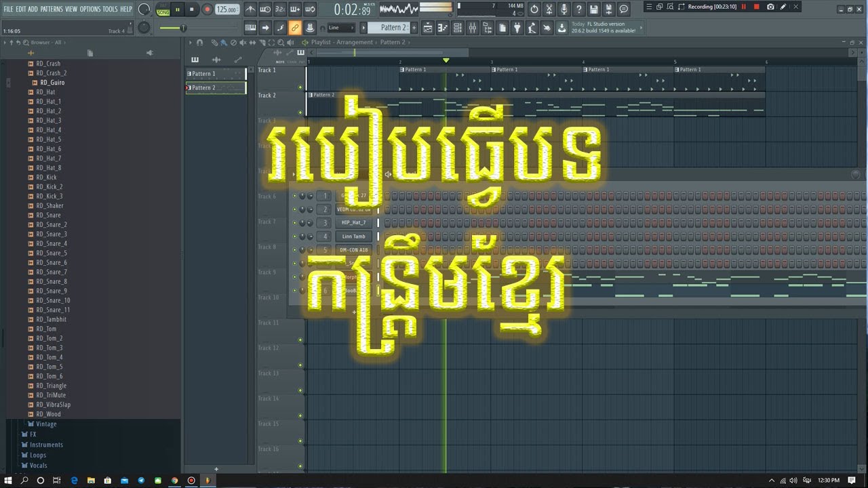Open the Channel rack icon

point(458,28)
